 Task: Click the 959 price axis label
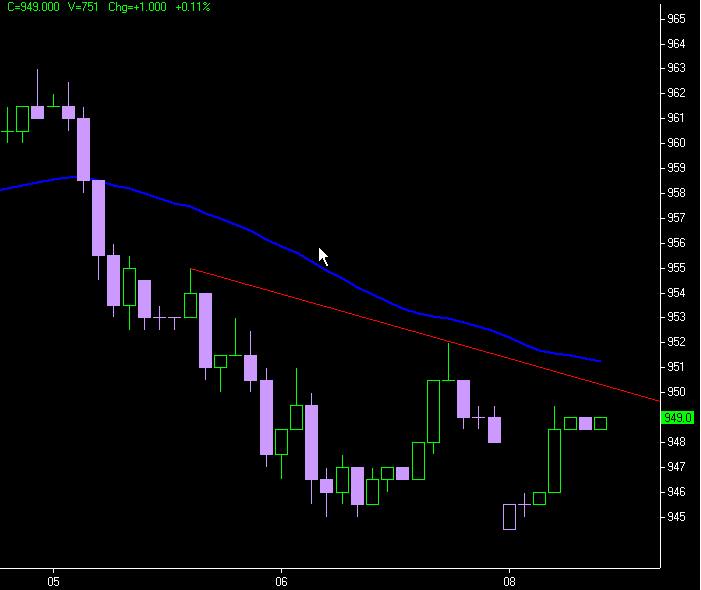click(676, 168)
